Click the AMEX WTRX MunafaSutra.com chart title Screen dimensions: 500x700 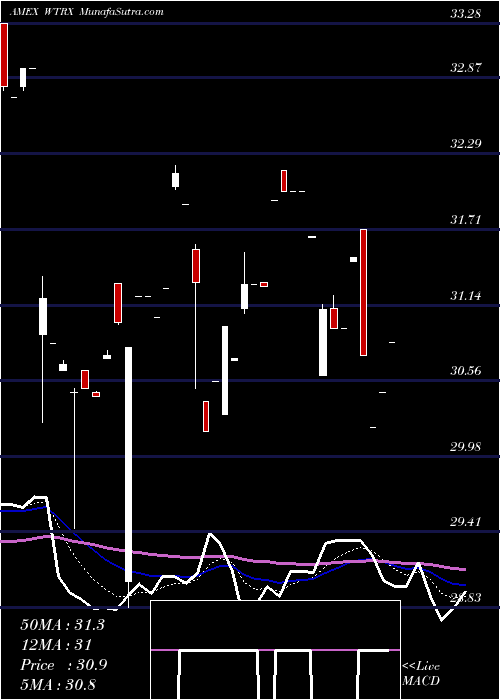(x=87, y=12)
